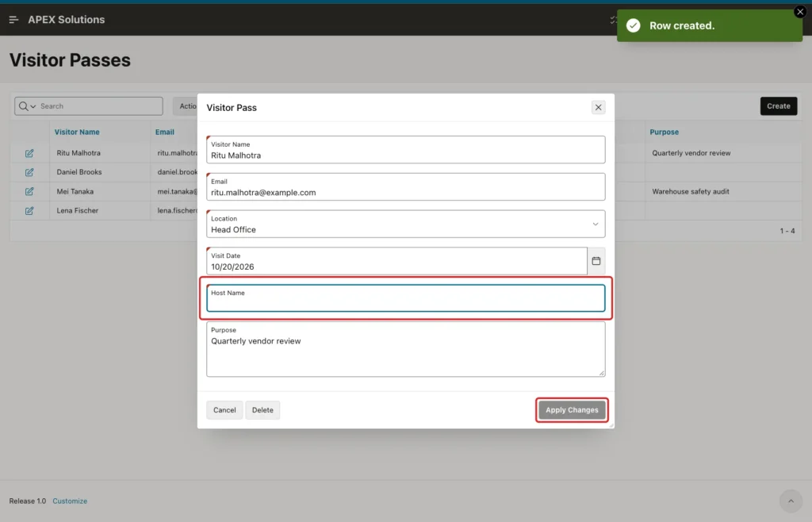The image size is (812, 522).
Task: Click the Create button
Action: tap(779, 106)
